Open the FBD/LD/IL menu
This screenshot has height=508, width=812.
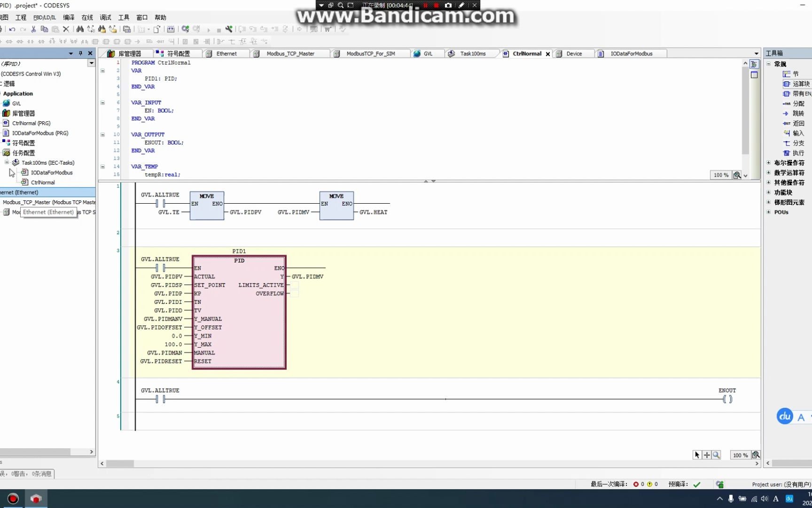(44, 17)
